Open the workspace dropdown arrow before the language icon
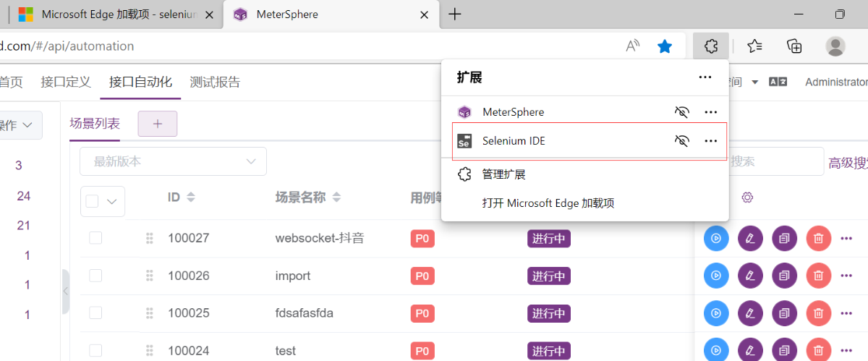Viewport: 868px width, 361px height. [755, 82]
